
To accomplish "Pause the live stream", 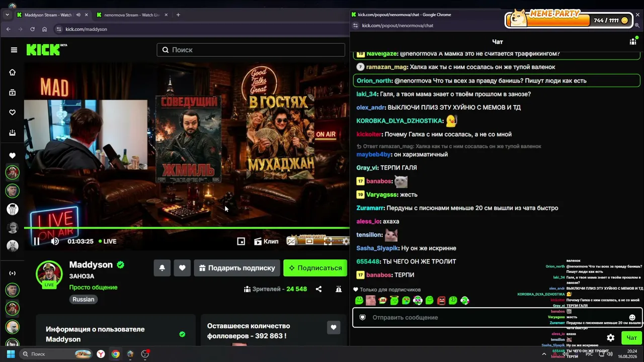I will coord(37,241).
